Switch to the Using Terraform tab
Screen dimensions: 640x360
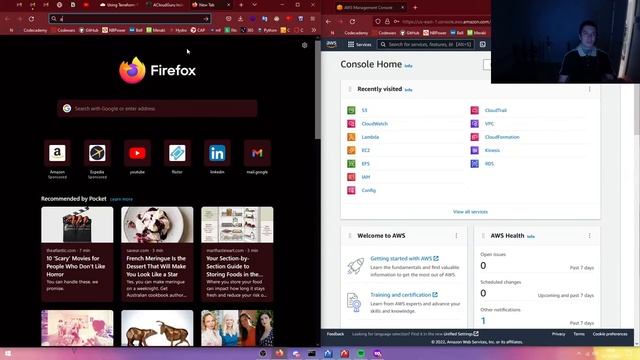pos(118,5)
